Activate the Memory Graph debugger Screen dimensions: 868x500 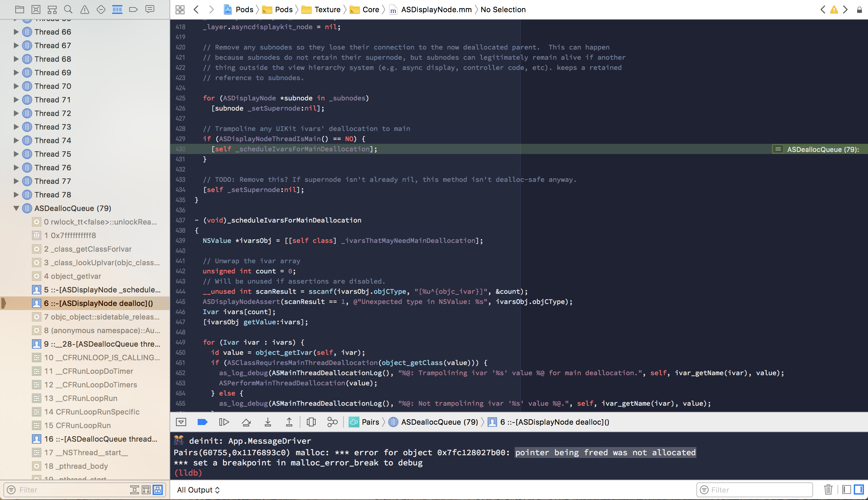click(332, 422)
